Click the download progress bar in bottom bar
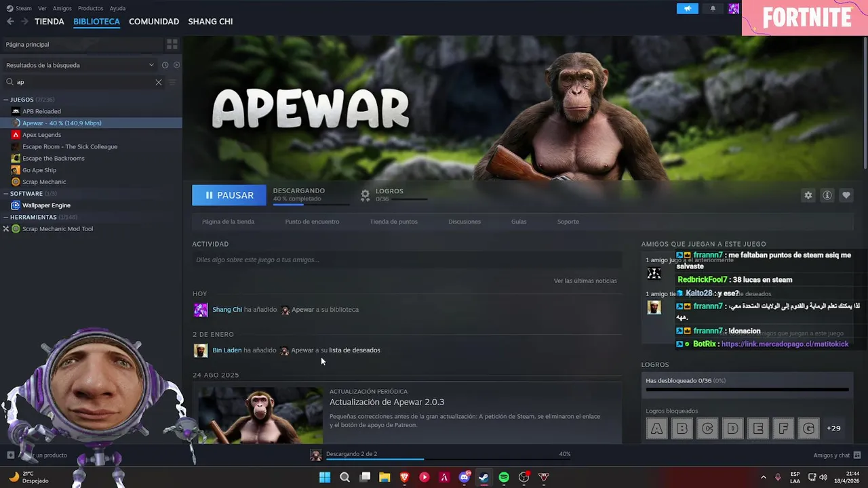The image size is (868, 488). 448,459
